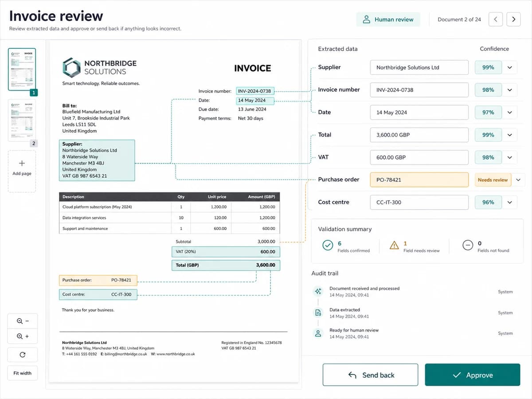Click the Due date 13 June 2024 text
Viewport: 532px width, 399px height.
point(252,109)
